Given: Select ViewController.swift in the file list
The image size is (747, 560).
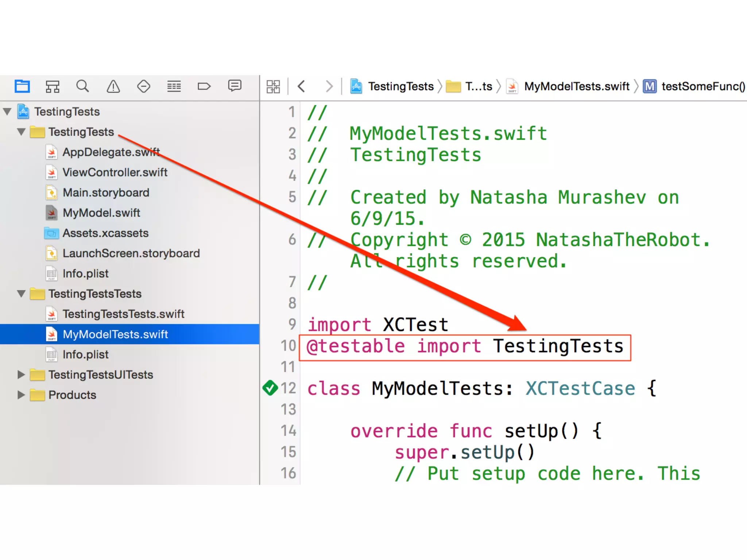Looking at the screenshot, I should pyautogui.click(x=115, y=172).
